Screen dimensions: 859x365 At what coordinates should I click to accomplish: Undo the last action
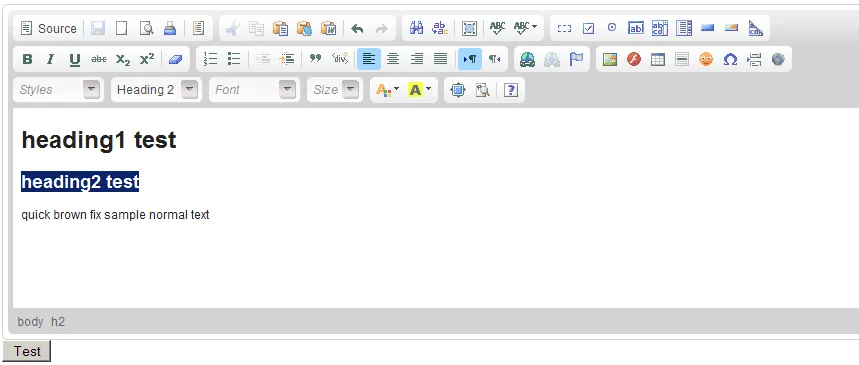[x=357, y=28]
